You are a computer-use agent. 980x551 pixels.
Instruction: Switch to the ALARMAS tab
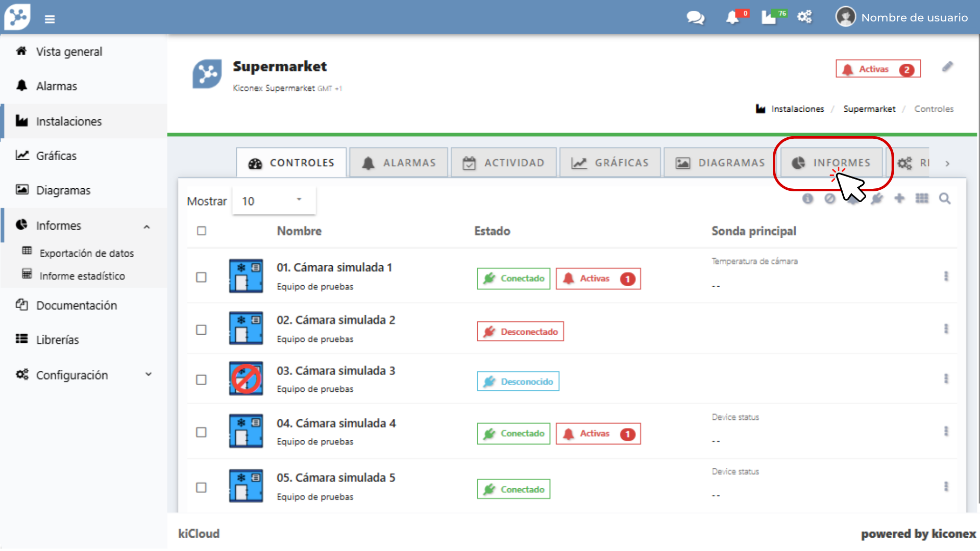click(399, 163)
